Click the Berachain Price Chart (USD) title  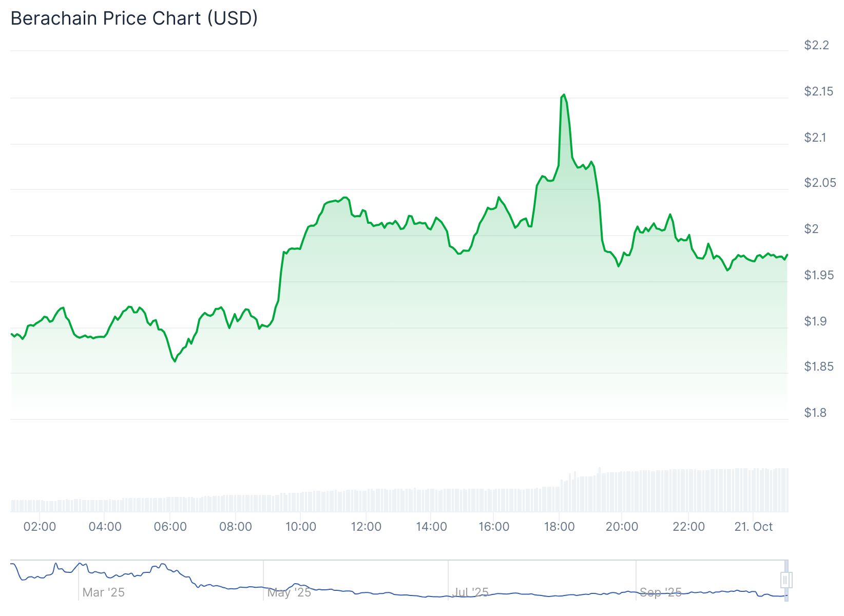click(x=134, y=18)
